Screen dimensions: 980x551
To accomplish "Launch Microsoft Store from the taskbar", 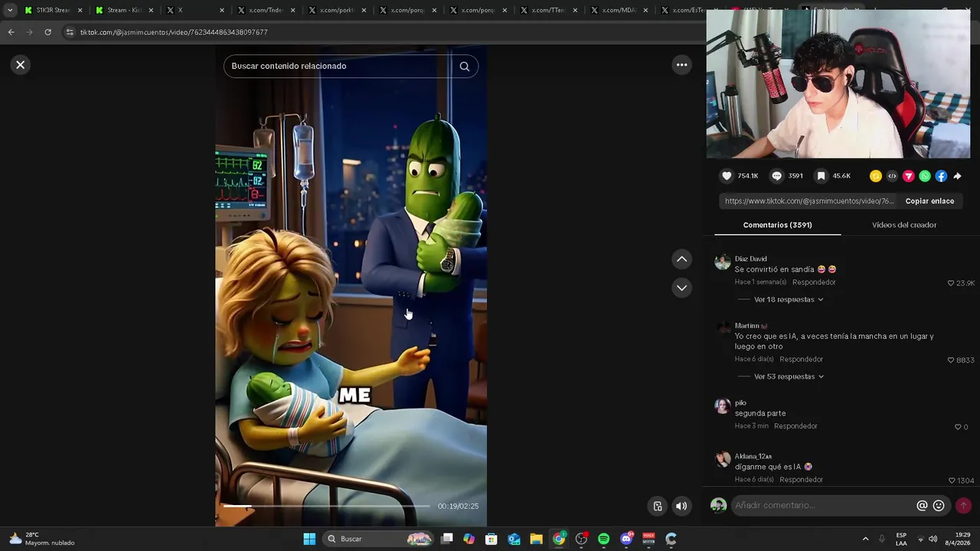I will (x=492, y=540).
